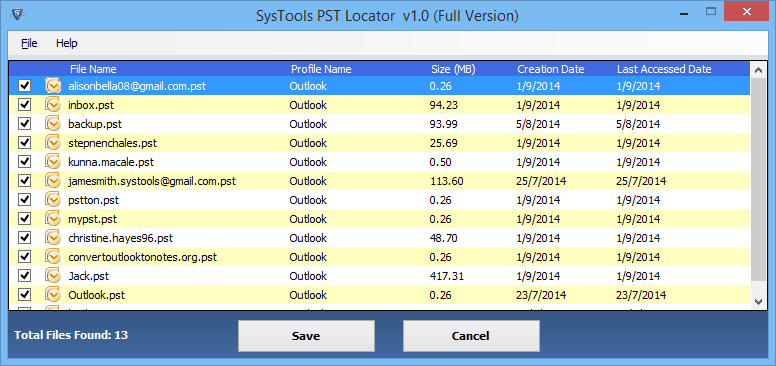Uncheck the backup.pst checkbox
776x366 pixels.
25,124
